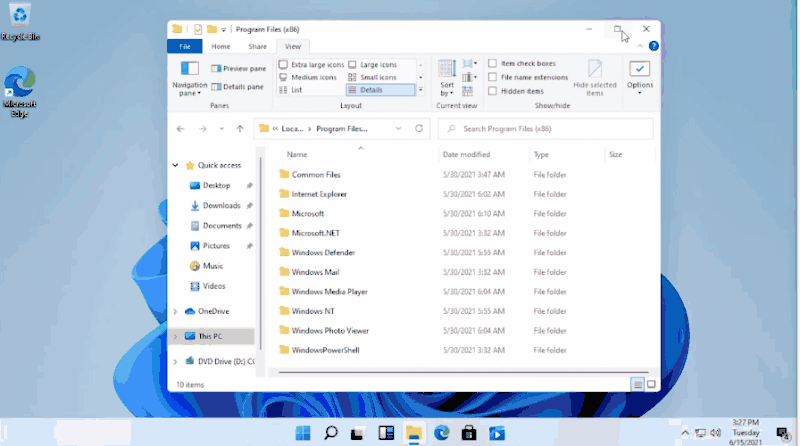The height and width of the screenshot is (446, 800).
Task: Go up one folder level
Action: [x=240, y=129]
